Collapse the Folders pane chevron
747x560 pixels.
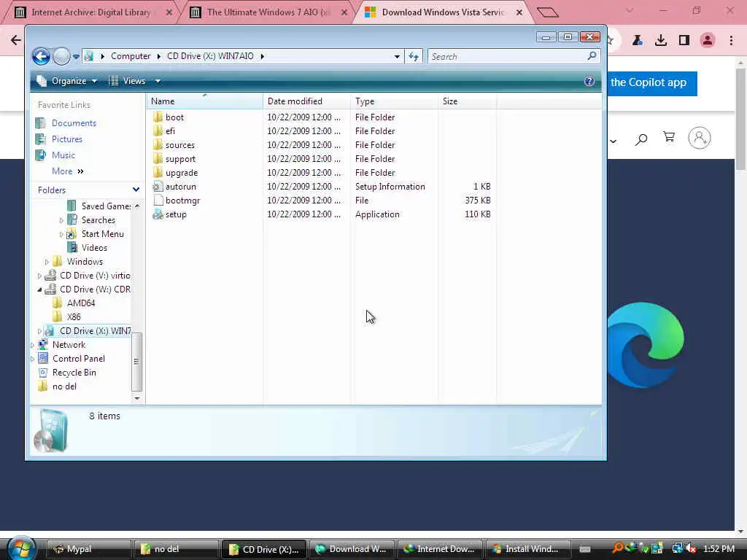point(136,190)
